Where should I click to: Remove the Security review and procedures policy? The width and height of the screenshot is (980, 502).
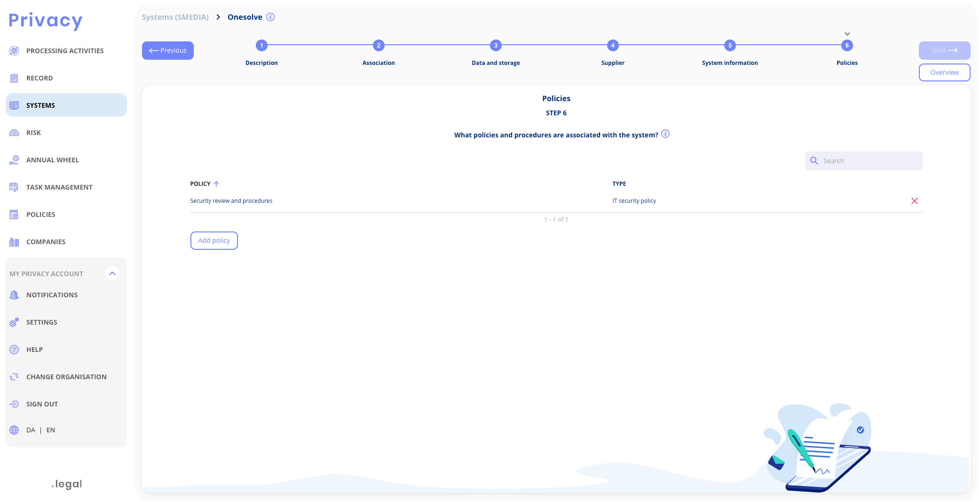pyautogui.click(x=915, y=201)
